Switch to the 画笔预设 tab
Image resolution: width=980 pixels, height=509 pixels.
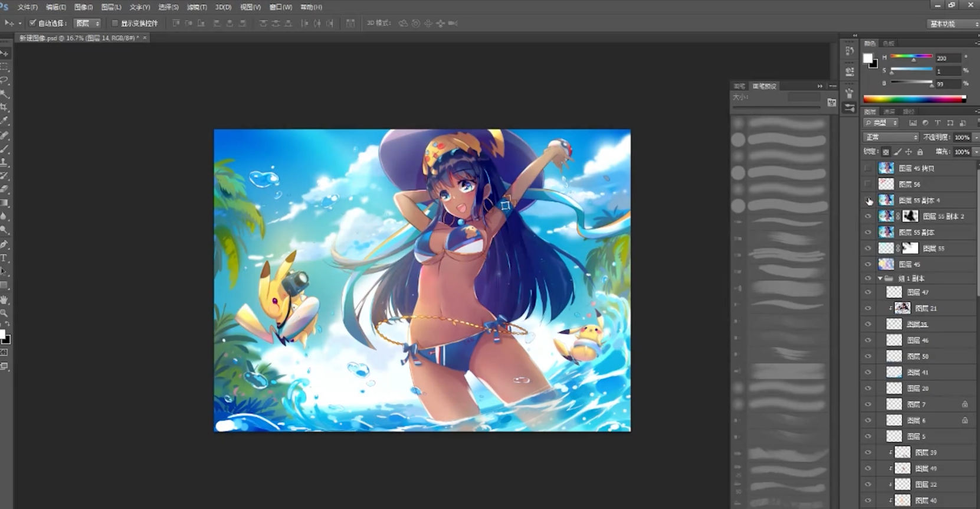[765, 86]
